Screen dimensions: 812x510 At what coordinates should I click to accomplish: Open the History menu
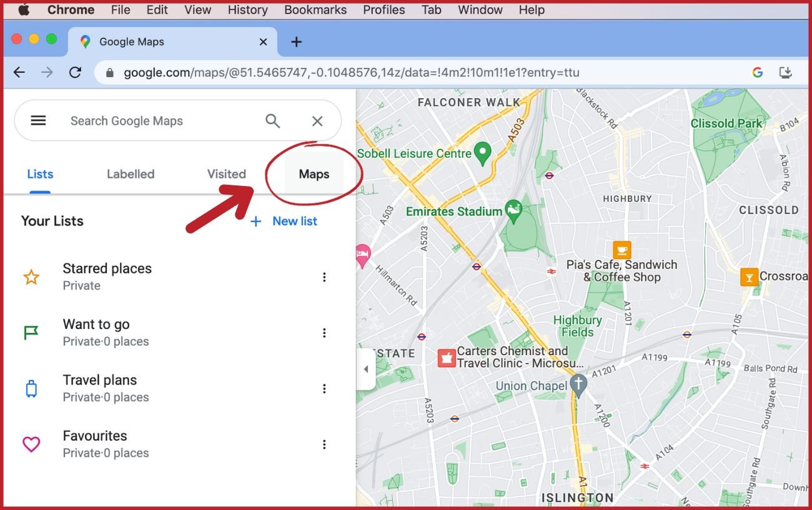(247, 9)
